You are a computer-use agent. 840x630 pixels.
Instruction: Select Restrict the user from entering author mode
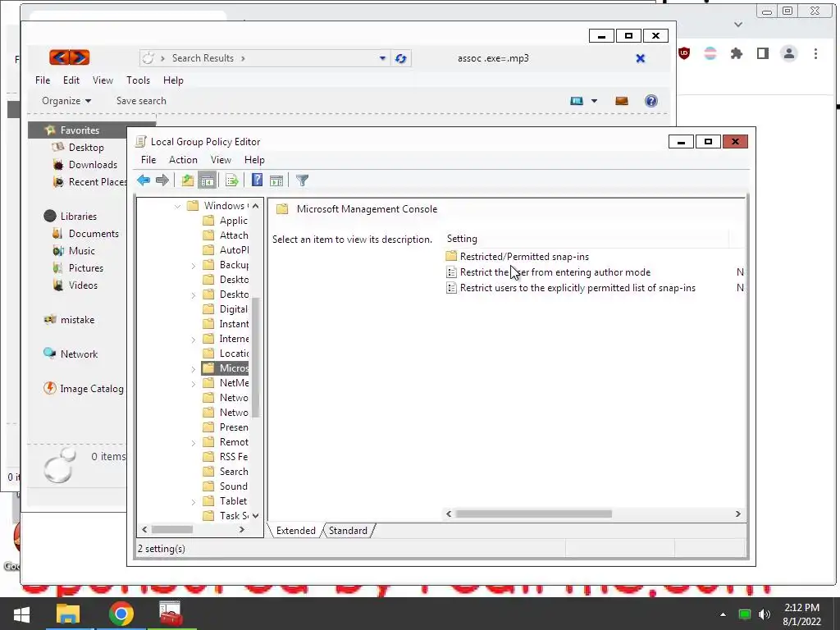pyautogui.click(x=549, y=272)
